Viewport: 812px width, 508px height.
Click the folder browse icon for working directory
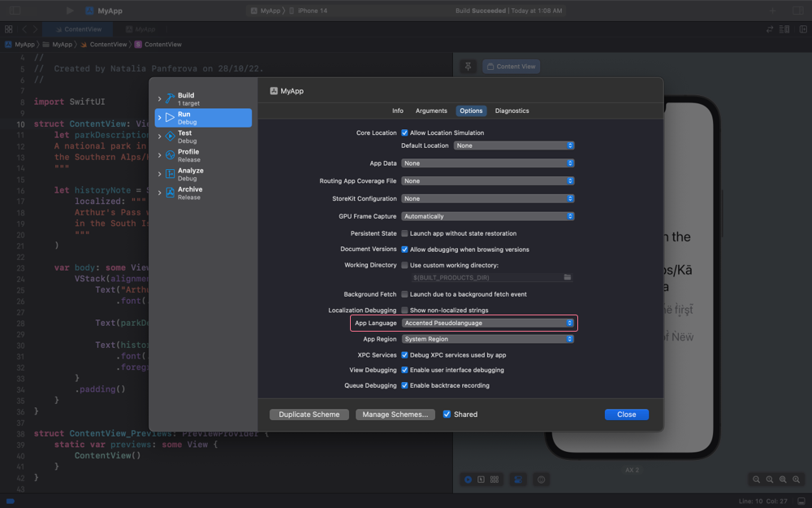click(x=568, y=277)
